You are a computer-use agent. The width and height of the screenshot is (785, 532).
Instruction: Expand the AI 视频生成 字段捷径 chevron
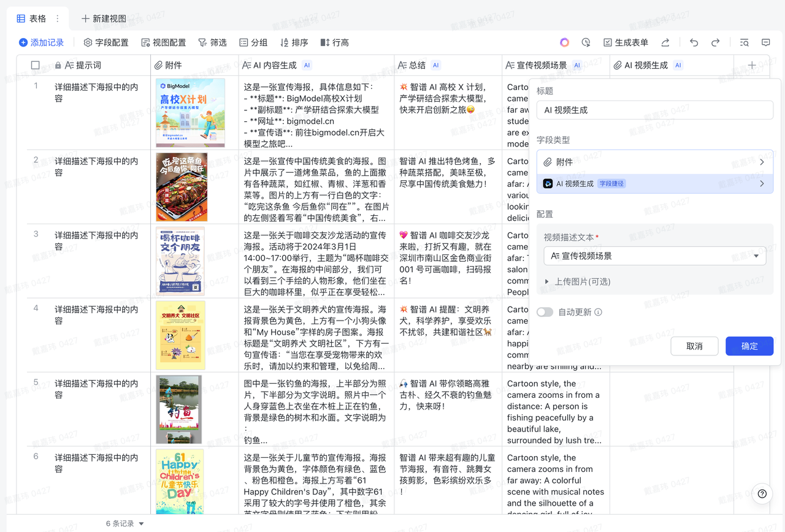click(x=762, y=183)
